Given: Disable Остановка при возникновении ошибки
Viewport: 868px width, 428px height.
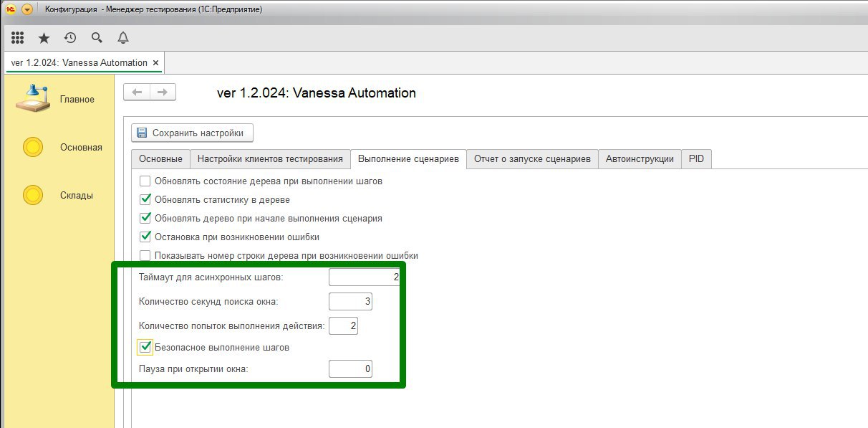Looking at the screenshot, I should [x=145, y=237].
